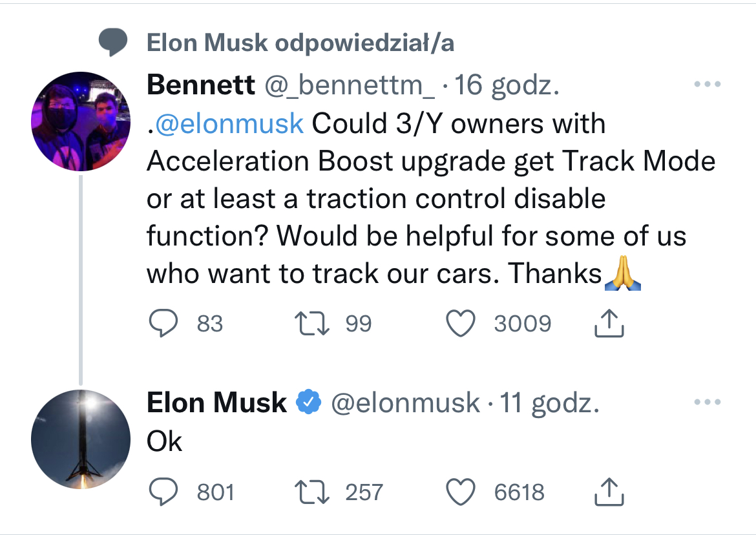756x535 pixels.
Task: Open Bennett's profile via display name
Action: click(x=200, y=85)
